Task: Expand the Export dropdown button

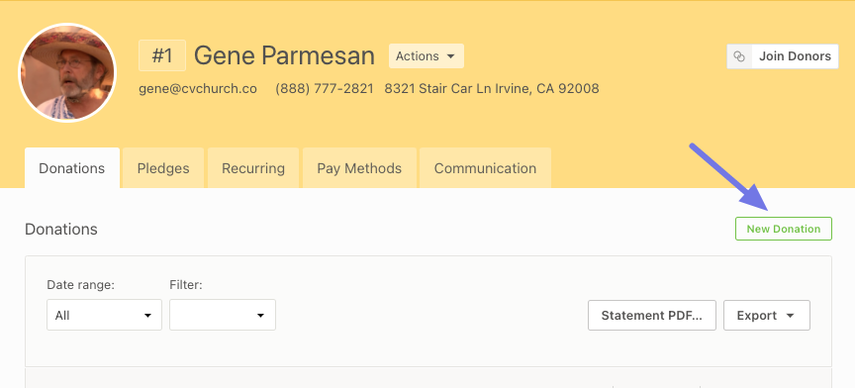Action: 767,316
